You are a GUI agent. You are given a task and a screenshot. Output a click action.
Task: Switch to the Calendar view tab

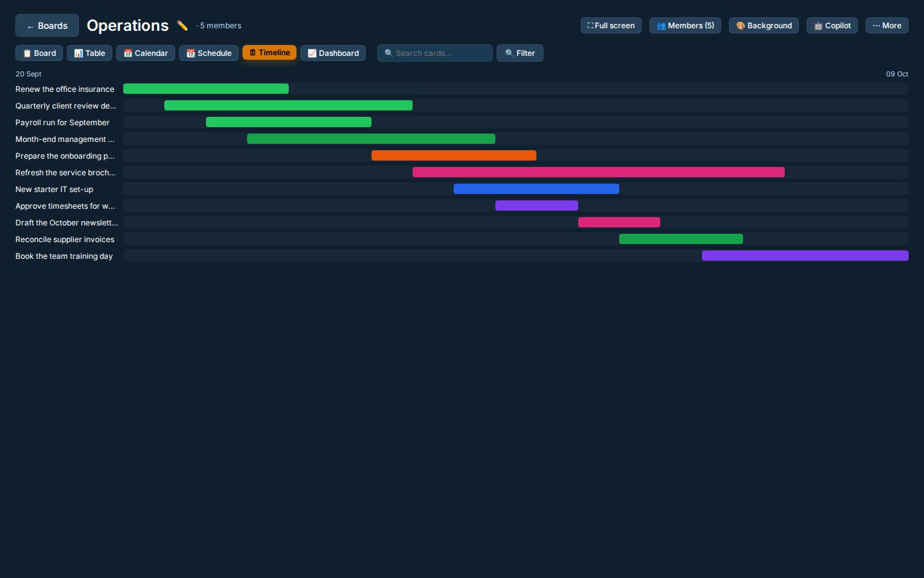click(x=146, y=53)
